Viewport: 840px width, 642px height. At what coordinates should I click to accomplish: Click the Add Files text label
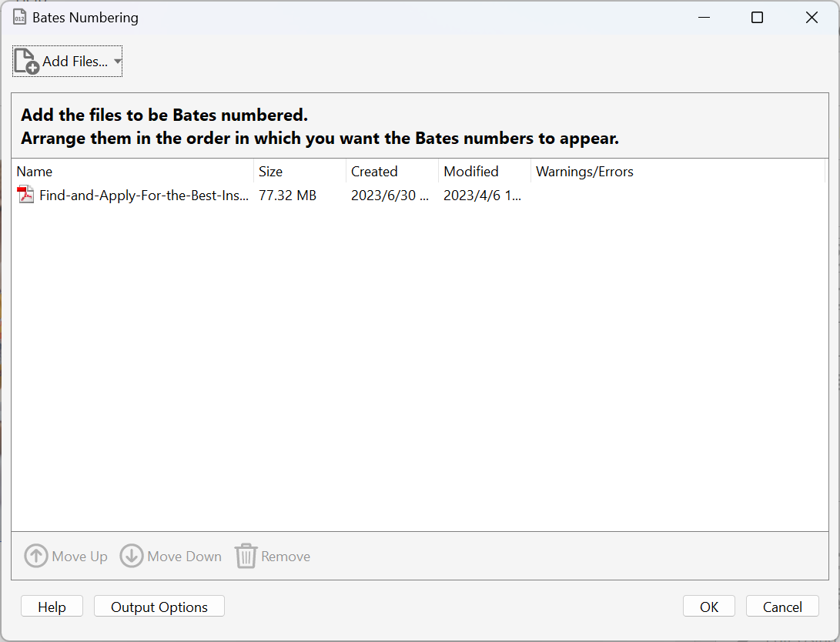75,62
